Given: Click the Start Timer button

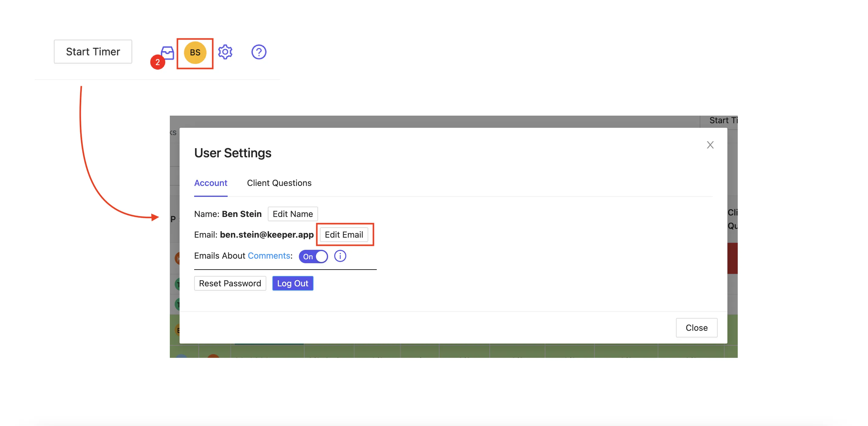Looking at the screenshot, I should pos(93,51).
